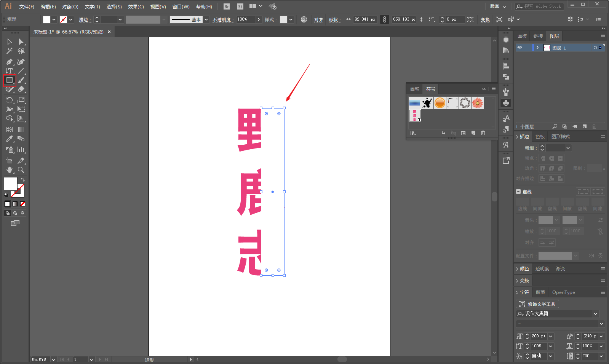This screenshot has width=609, height=364.
Task: Toggle the 虚线 dashed line checkbox
Action: (518, 192)
